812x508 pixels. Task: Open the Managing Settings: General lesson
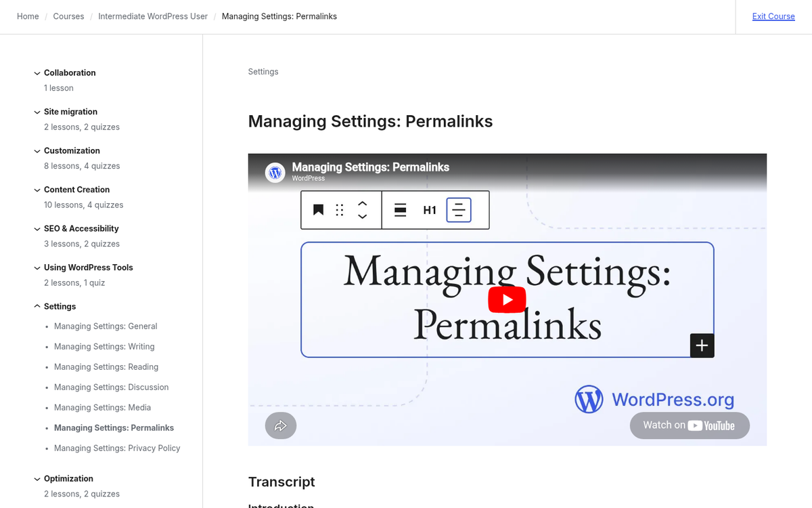[105, 326]
